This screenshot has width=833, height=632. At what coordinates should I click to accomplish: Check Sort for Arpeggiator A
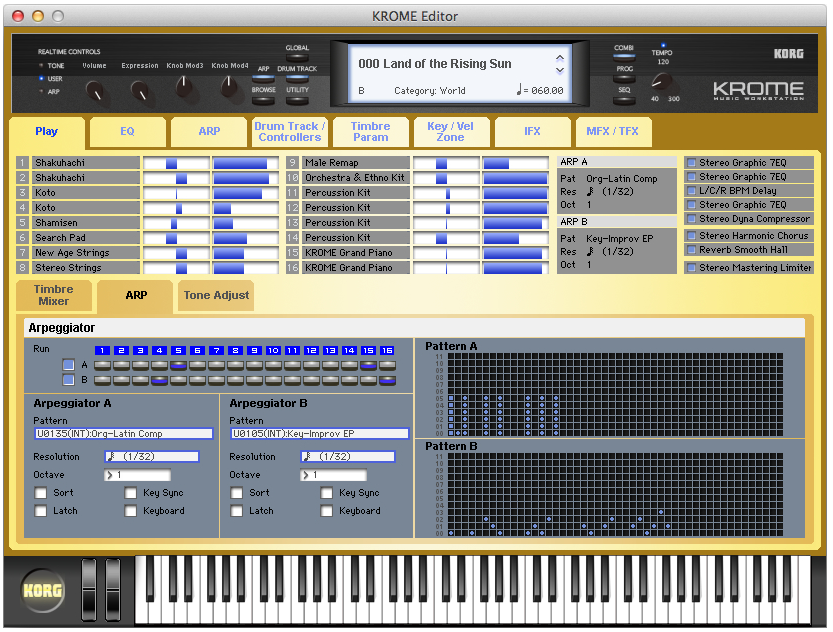coord(41,493)
